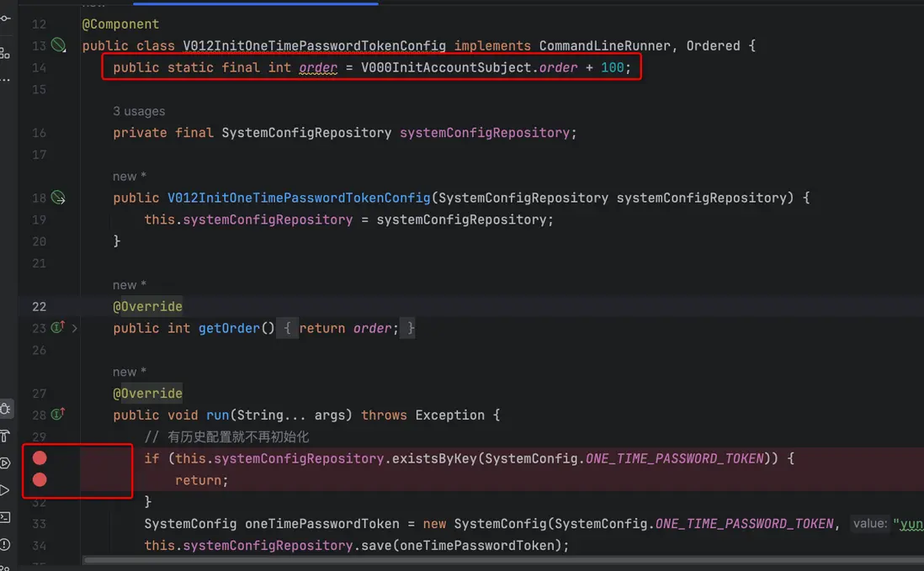Open the Terminal tool window icon
Screen dimensions: 924x571
tap(5, 517)
